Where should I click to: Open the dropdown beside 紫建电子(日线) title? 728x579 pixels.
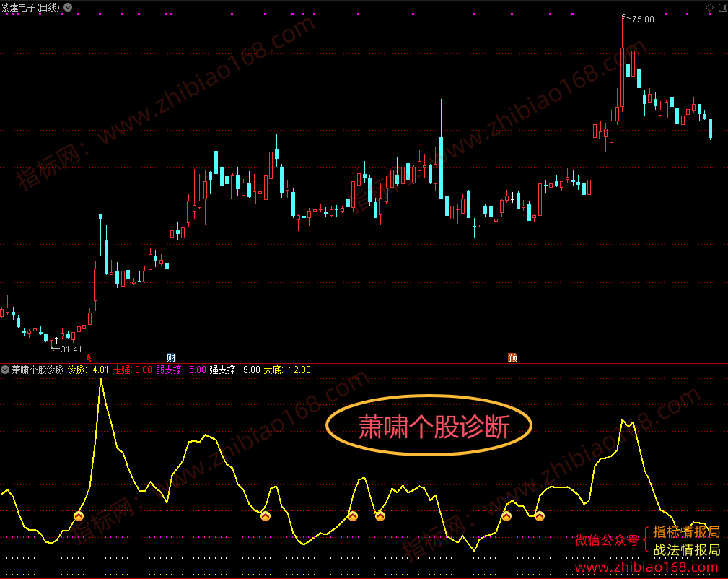(68, 7)
